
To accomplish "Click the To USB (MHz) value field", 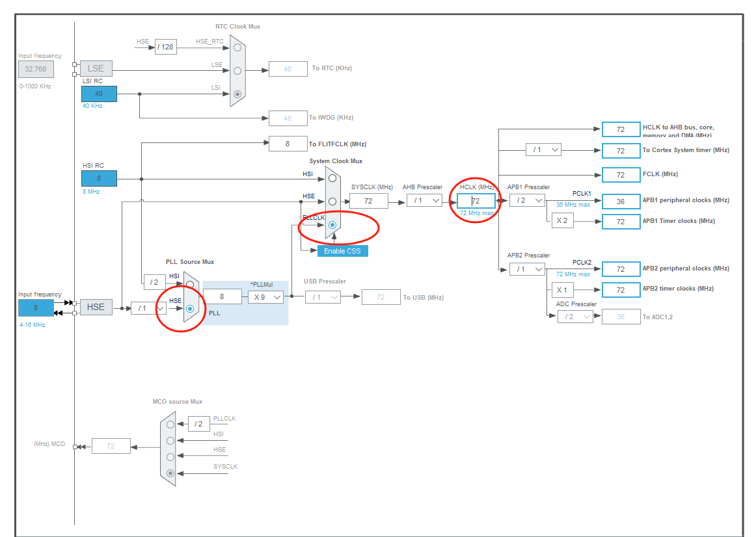I will (381, 297).
